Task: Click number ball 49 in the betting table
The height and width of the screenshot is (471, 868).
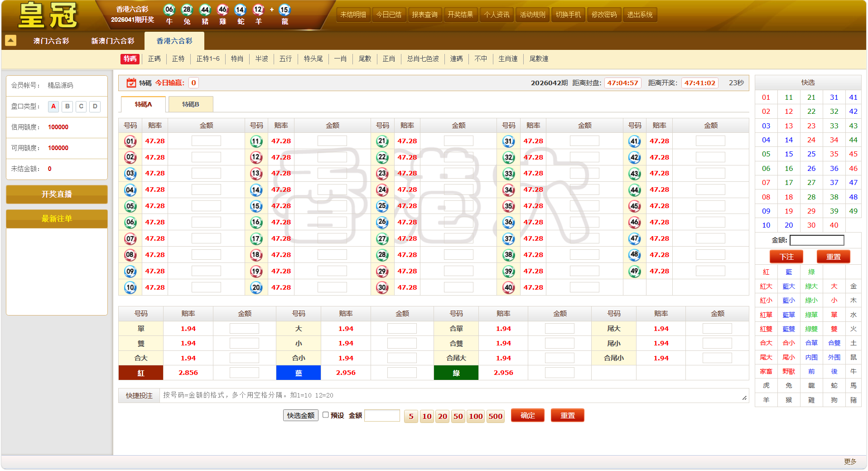Action: click(x=635, y=271)
